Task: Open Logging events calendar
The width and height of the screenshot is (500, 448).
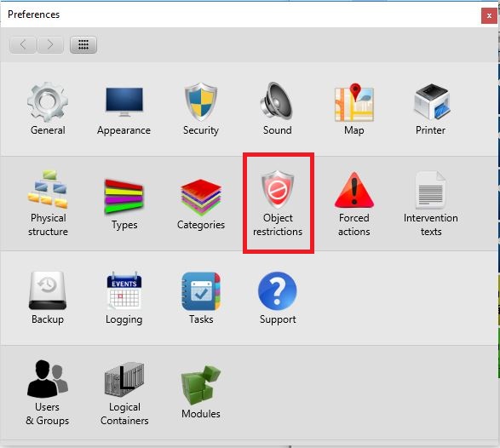Action: 124,290
